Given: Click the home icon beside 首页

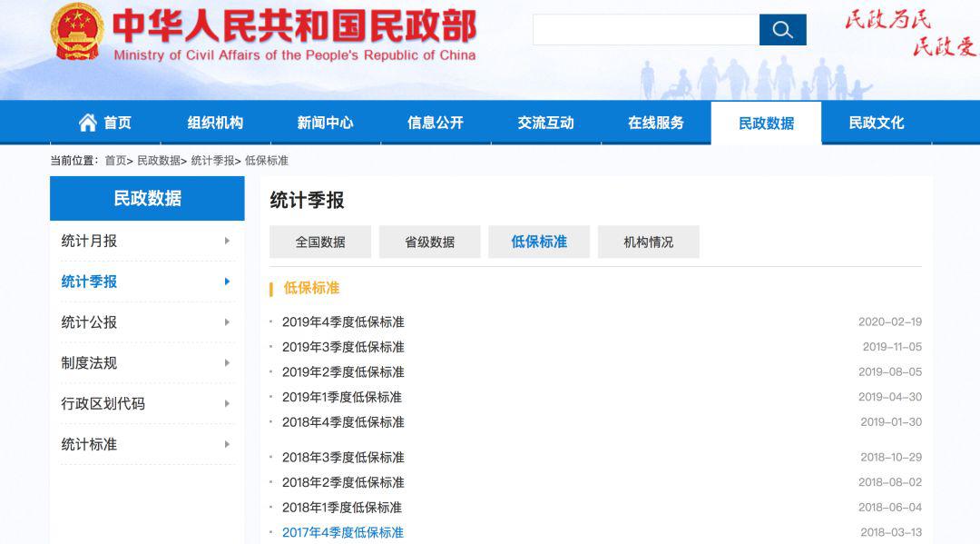Looking at the screenshot, I should (87, 123).
